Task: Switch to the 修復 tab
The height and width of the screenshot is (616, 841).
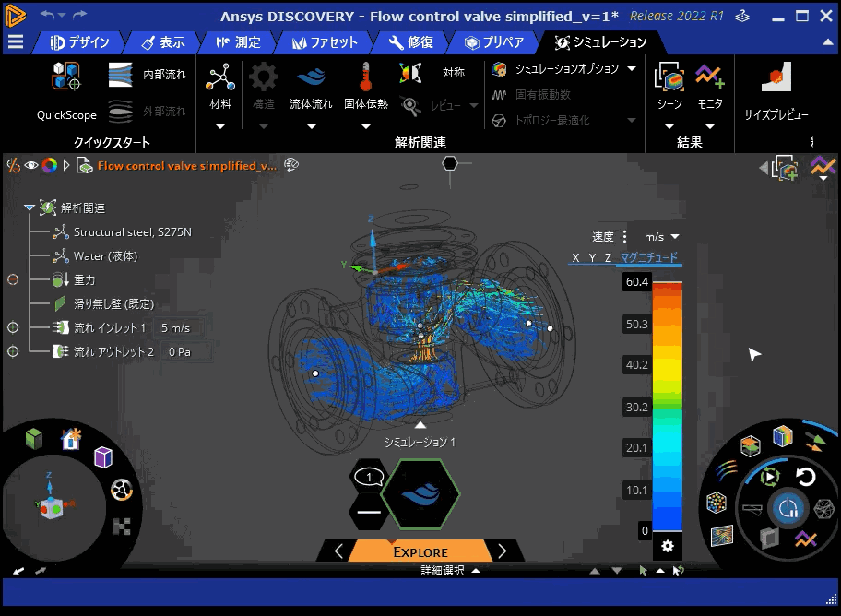Action: [411, 42]
